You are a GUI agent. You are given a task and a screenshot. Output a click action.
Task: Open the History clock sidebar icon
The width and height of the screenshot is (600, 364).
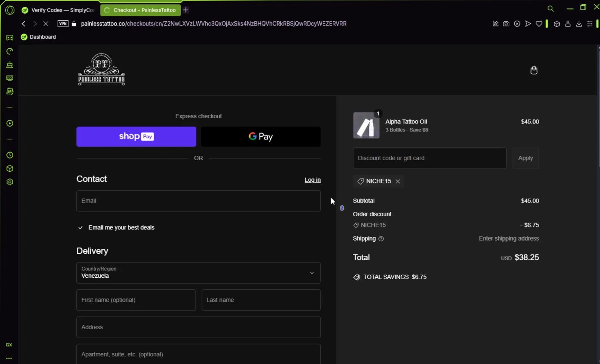tap(10, 155)
